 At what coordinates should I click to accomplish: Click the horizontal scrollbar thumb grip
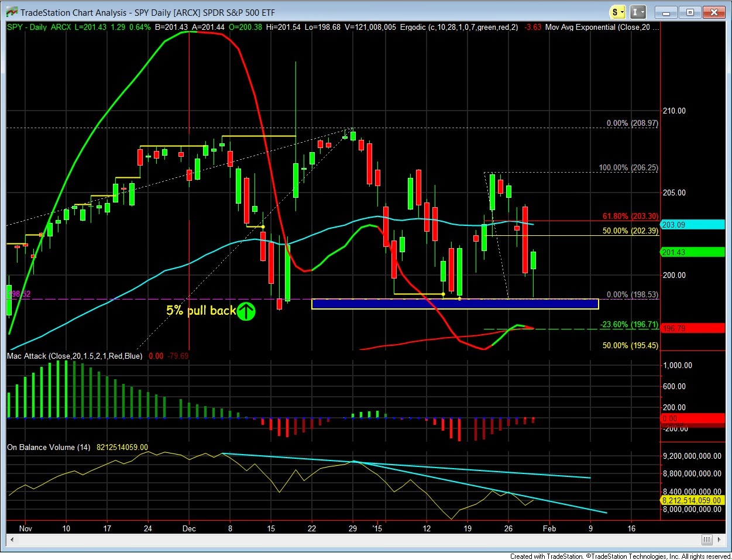(707, 540)
